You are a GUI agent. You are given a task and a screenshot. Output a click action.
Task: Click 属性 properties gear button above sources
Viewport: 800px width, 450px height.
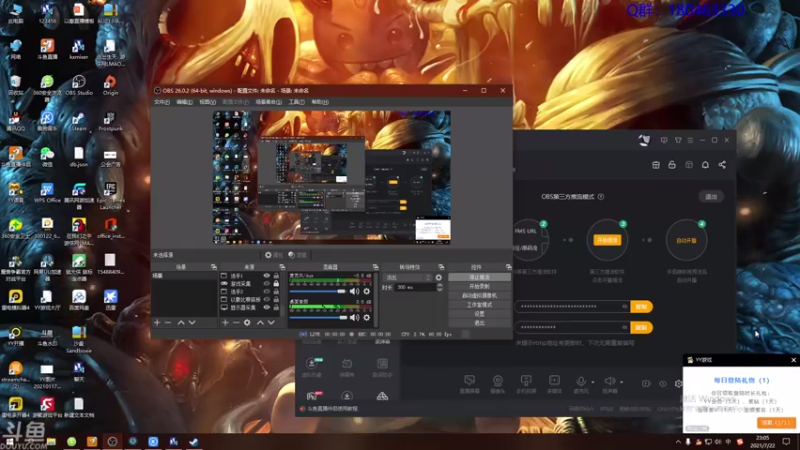coord(274,255)
